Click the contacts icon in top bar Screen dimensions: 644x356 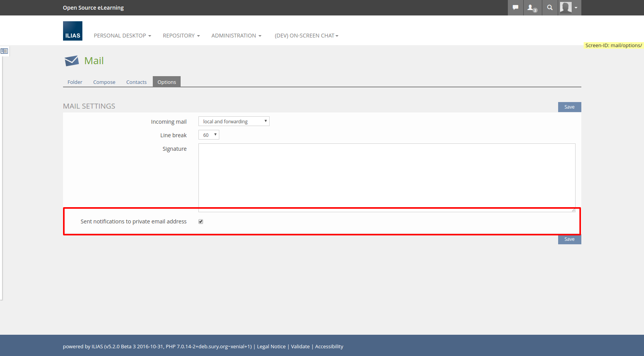click(x=532, y=8)
